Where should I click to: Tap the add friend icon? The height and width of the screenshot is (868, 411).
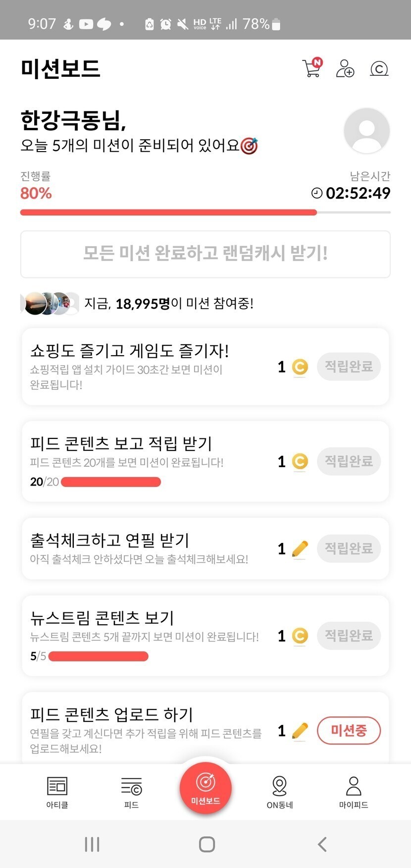point(345,68)
